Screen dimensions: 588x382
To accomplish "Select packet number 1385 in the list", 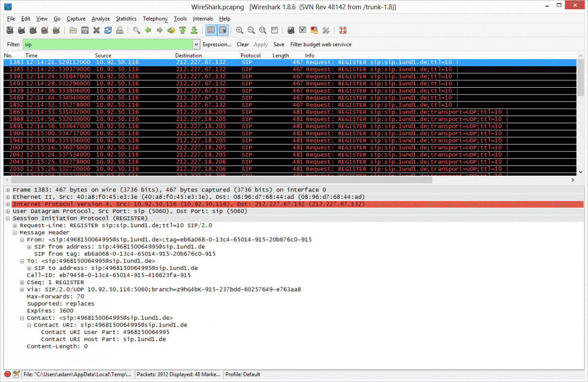I will pos(291,70).
